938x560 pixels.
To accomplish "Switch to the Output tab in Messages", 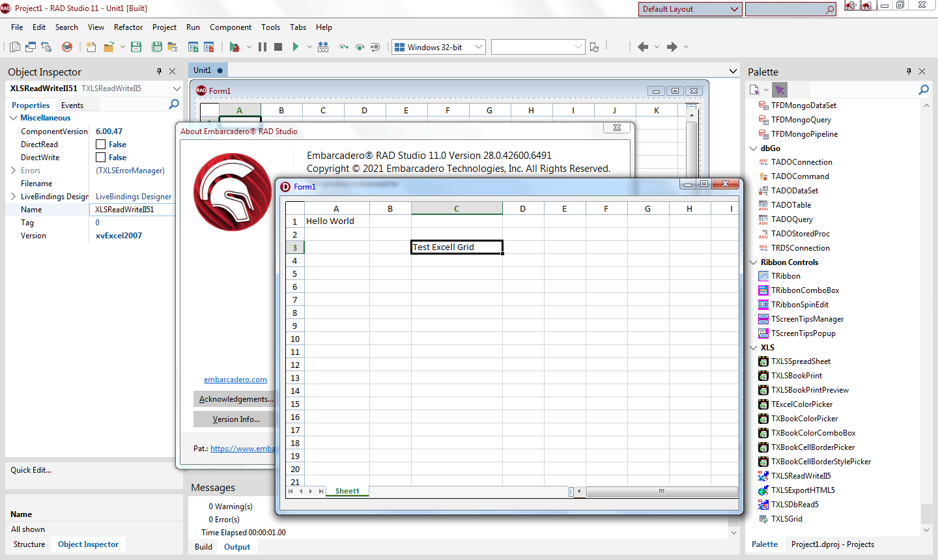I will coord(237,547).
